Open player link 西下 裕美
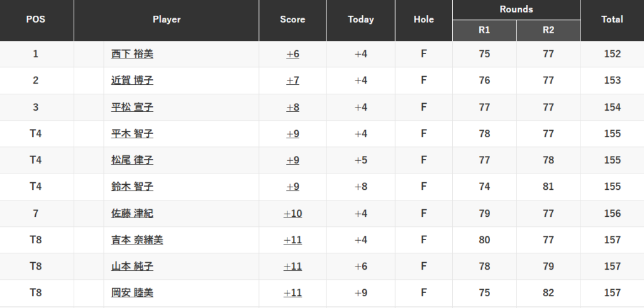Image resolution: width=644 pixels, height=308 pixels. (132, 54)
